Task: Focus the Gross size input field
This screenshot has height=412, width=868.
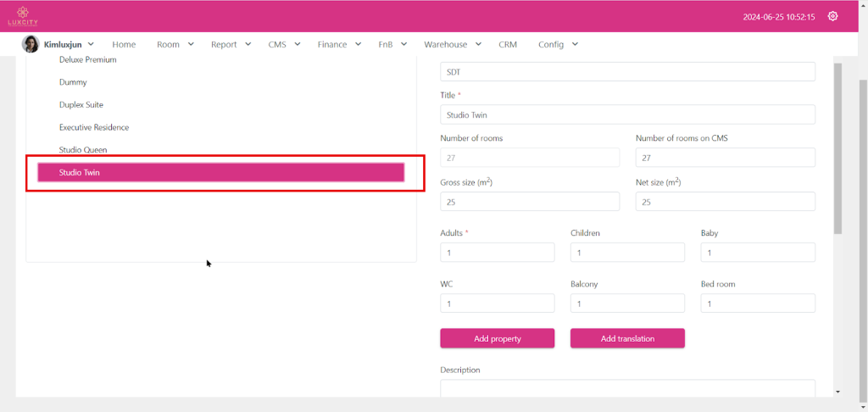Action: [530, 202]
